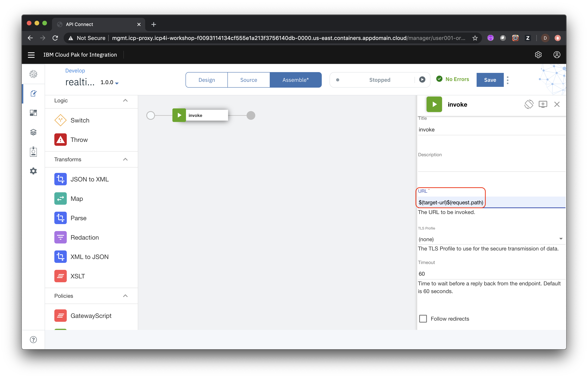The width and height of the screenshot is (588, 378).
Task: Select the Map transform icon
Action: (60, 198)
